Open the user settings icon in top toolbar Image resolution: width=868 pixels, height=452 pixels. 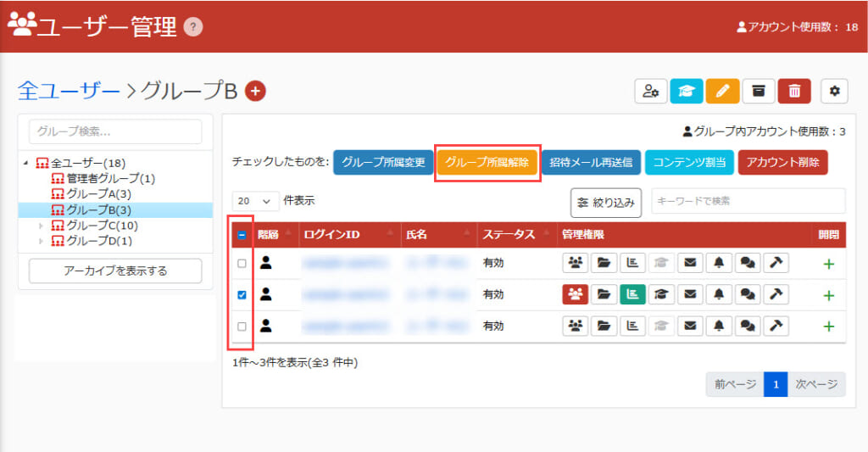point(651,91)
